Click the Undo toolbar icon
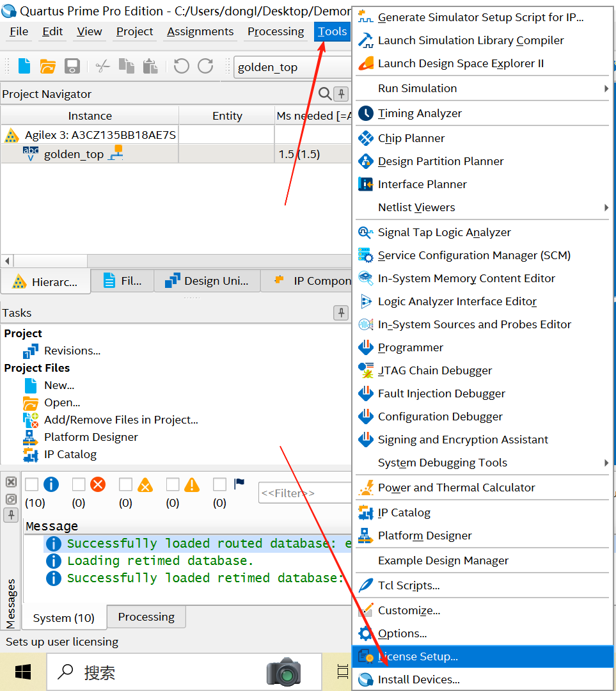The image size is (616, 691). (181, 66)
